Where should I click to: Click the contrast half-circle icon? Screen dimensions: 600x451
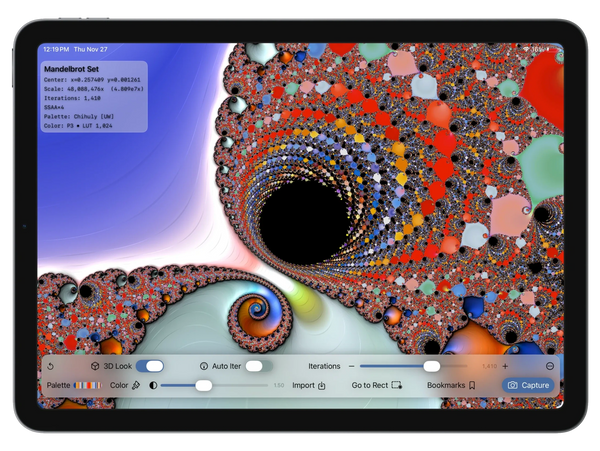click(154, 385)
